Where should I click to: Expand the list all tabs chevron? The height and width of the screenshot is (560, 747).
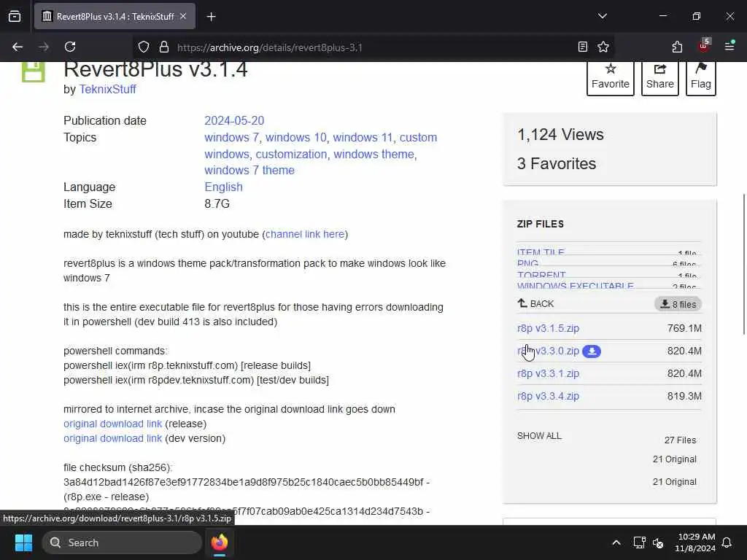coord(602,16)
